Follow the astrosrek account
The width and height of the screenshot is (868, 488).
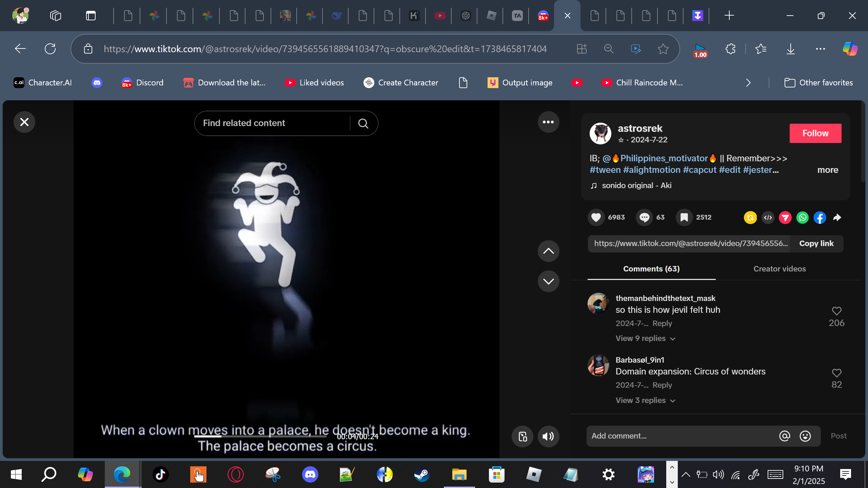(x=815, y=133)
